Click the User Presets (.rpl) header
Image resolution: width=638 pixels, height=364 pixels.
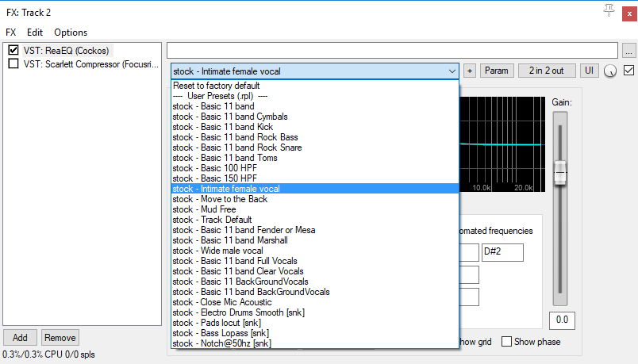coord(315,96)
